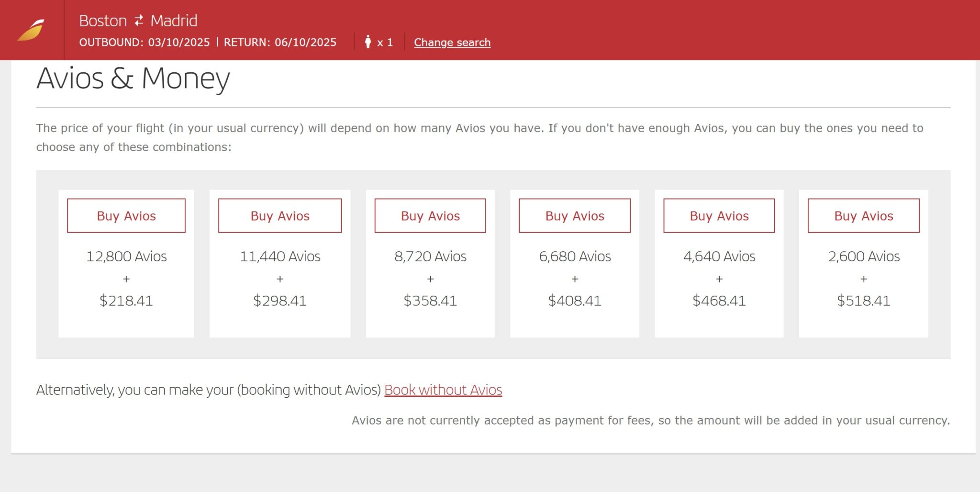Follow the Book without Avios link

(443, 390)
